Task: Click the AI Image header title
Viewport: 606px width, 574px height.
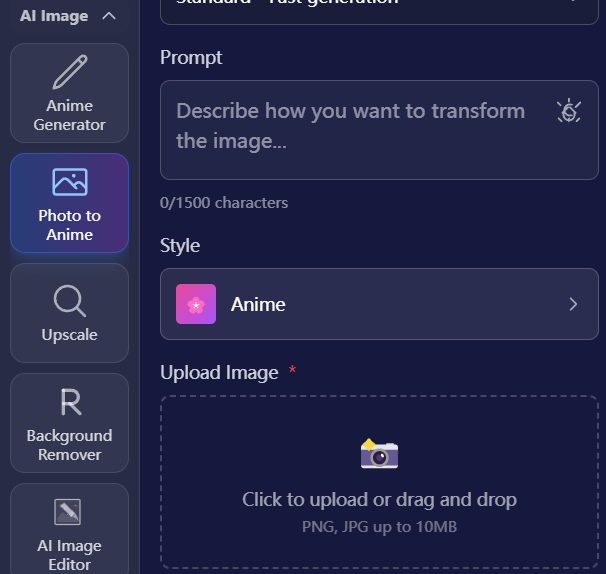Action: pos(54,16)
